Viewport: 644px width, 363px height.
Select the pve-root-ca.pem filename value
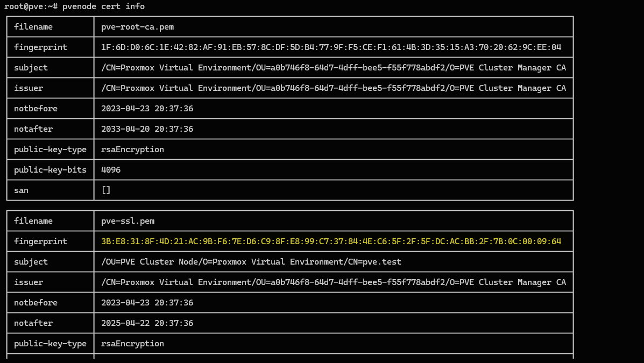[x=137, y=27]
